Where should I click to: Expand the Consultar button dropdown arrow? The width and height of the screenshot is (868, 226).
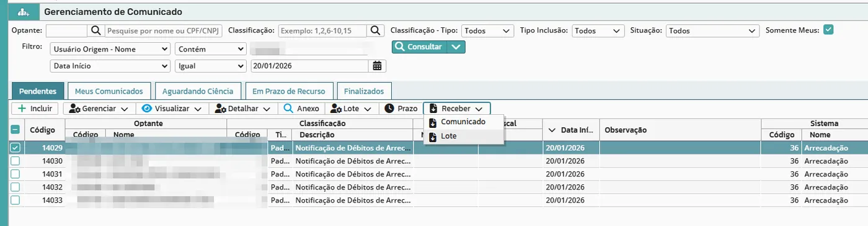tap(456, 47)
